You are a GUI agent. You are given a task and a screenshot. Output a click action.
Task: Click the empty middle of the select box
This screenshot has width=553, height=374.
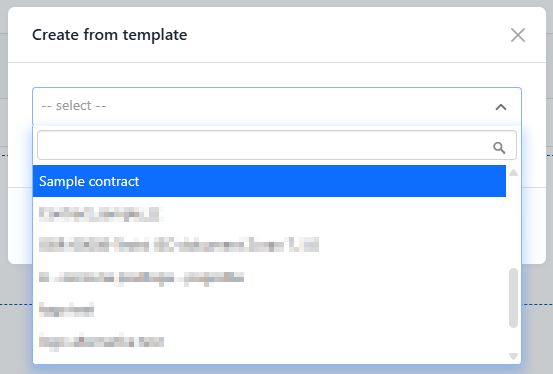click(300, 106)
